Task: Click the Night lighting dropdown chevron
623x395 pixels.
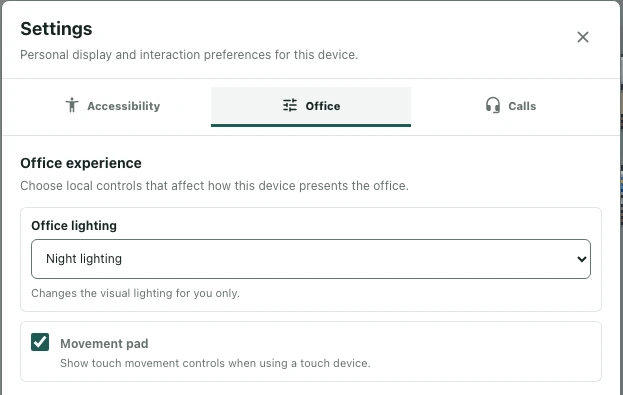Action: (x=581, y=259)
